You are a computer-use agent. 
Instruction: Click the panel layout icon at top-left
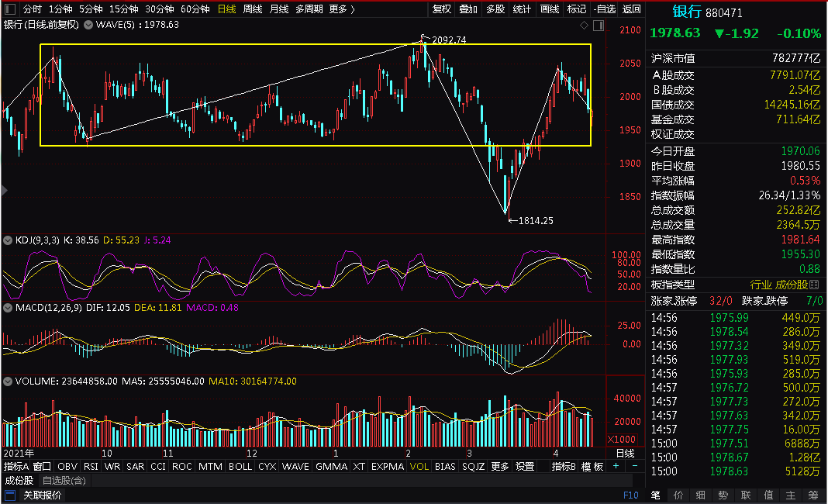tap(10, 9)
